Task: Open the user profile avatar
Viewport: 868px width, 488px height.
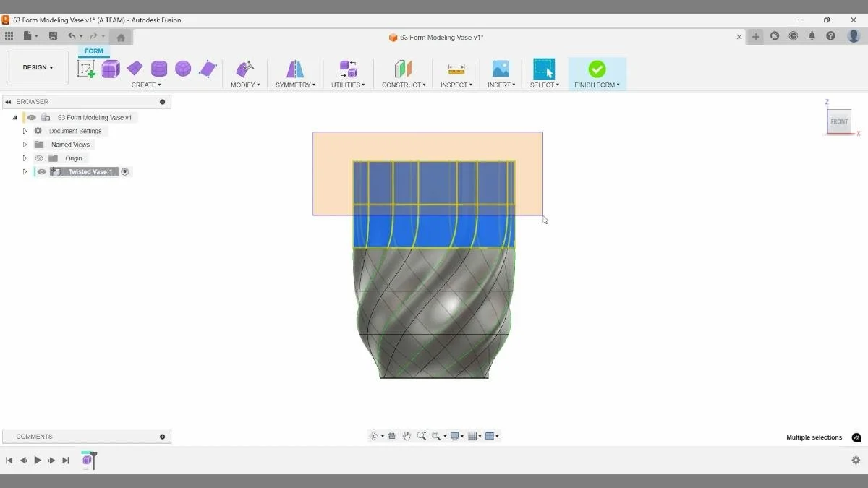Action: (853, 36)
